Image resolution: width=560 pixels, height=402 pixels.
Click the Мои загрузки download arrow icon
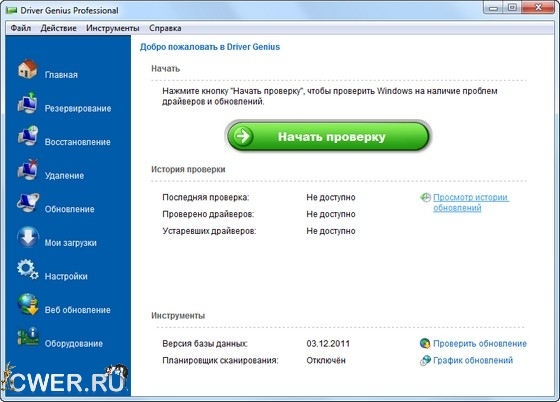point(28,236)
